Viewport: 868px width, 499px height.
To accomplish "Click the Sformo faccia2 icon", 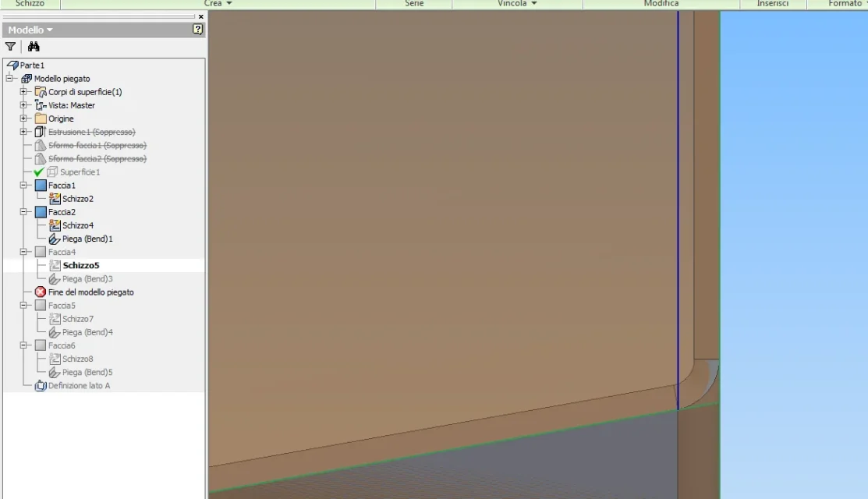I will tap(41, 159).
